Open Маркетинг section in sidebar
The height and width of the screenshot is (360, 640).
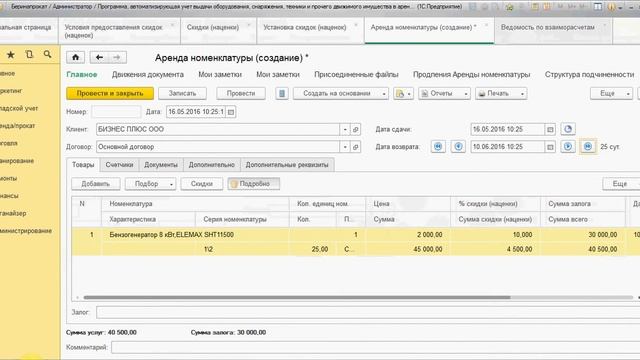pyautogui.click(x=11, y=91)
